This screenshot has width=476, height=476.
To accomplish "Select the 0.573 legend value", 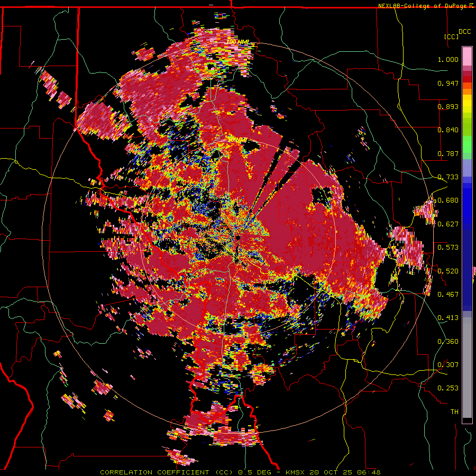I will (448, 248).
